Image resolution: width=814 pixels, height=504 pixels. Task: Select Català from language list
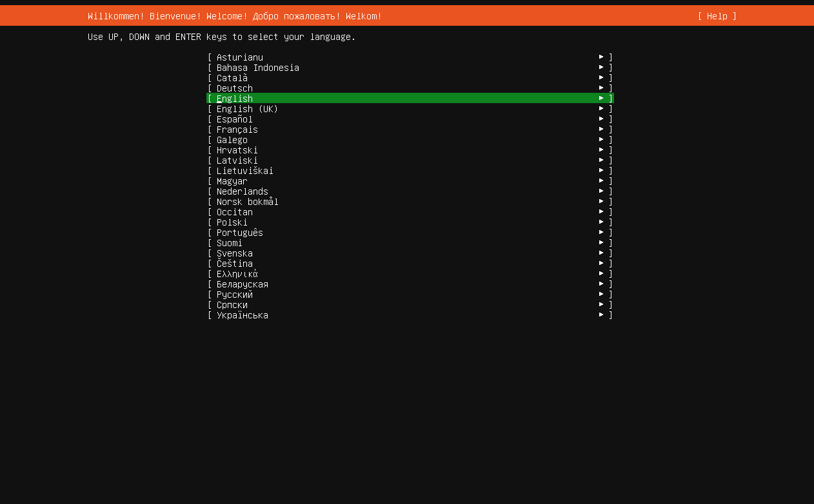[410, 78]
